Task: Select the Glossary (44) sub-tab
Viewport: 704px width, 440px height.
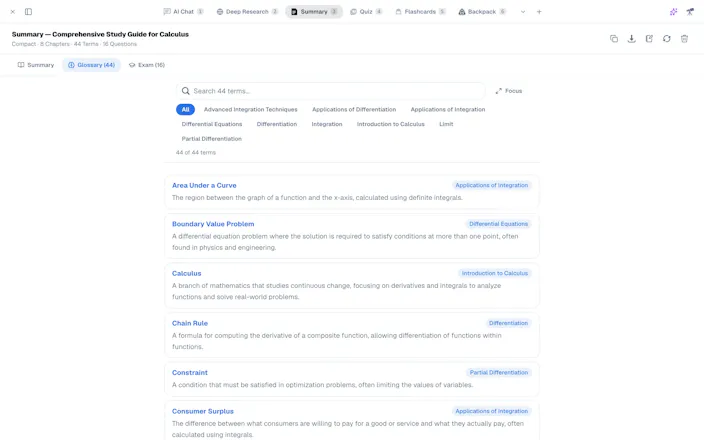Action: pyautogui.click(x=92, y=65)
